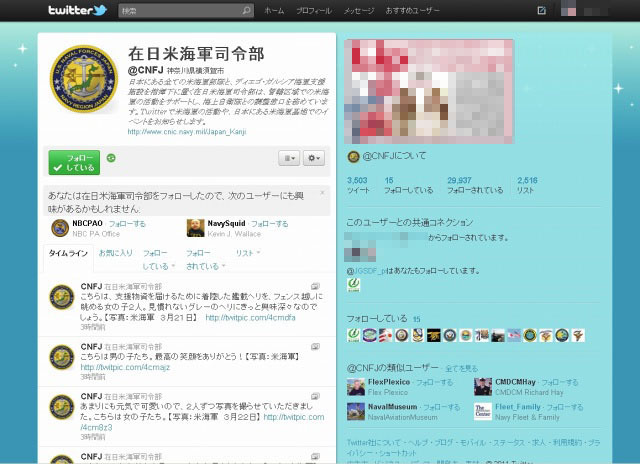
Task: Open the twitpic.com/4cmdfa link
Action: point(250,317)
